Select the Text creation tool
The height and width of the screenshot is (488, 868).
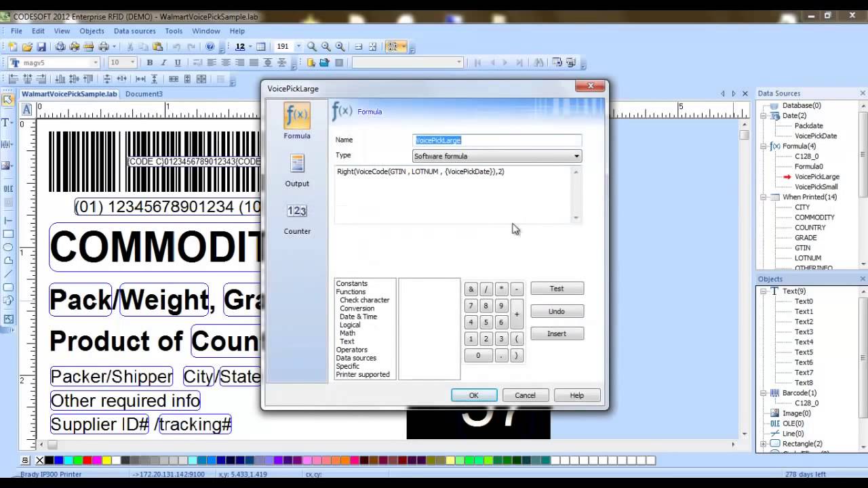pyautogui.click(x=7, y=123)
